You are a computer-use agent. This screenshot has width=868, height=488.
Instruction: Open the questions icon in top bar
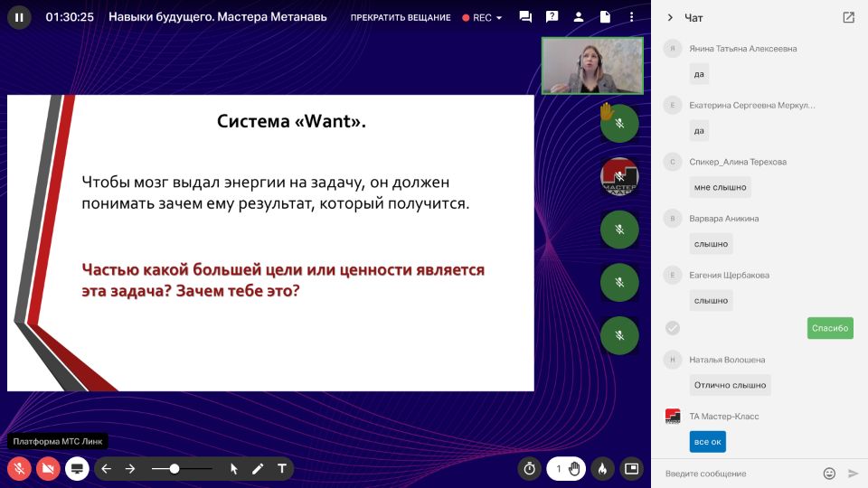tap(552, 17)
